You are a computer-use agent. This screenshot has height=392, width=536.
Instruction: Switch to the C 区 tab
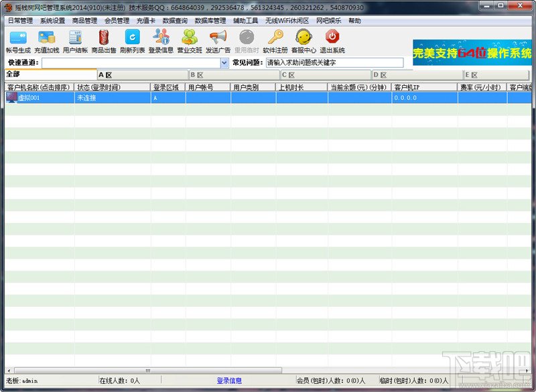point(326,75)
